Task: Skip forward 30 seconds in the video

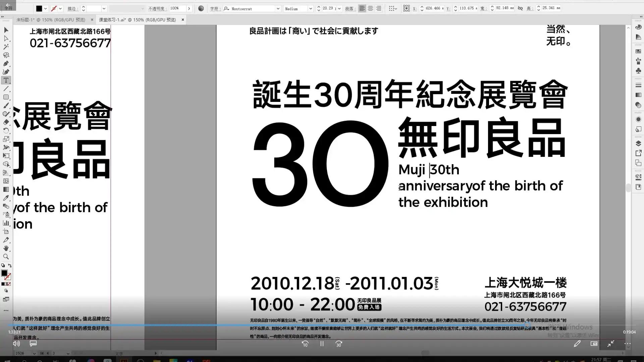Action: [338, 344]
